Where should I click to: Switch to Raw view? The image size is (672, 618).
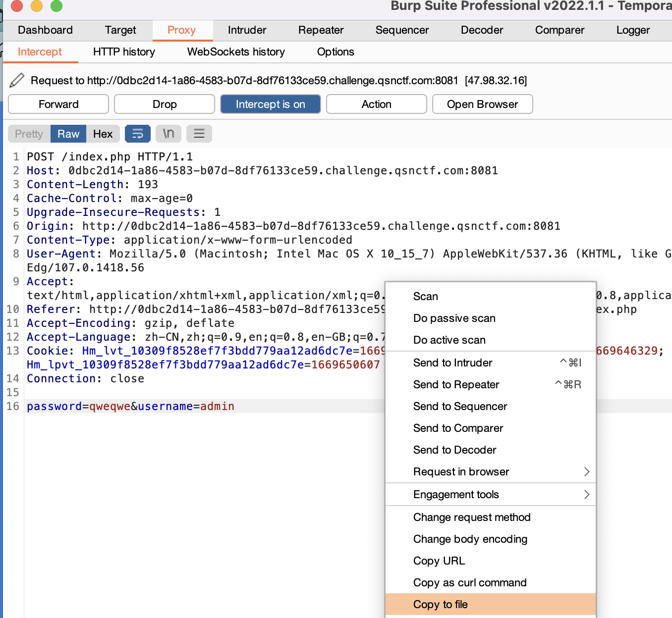pos(68,134)
